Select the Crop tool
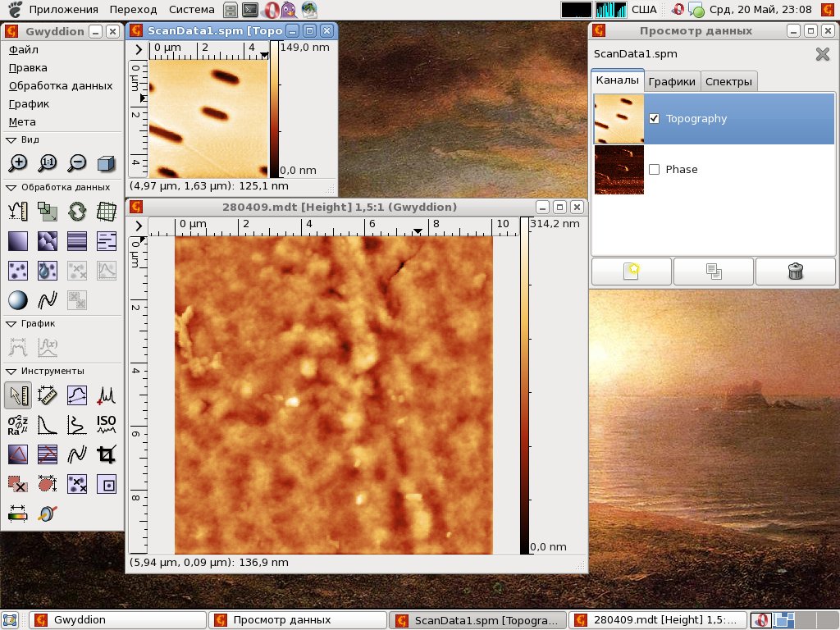This screenshot has height=630, width=840. point(106,454)
